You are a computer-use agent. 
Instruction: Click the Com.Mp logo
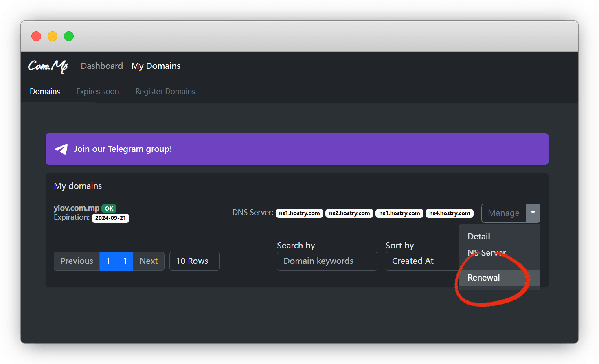tap(48, 66)
